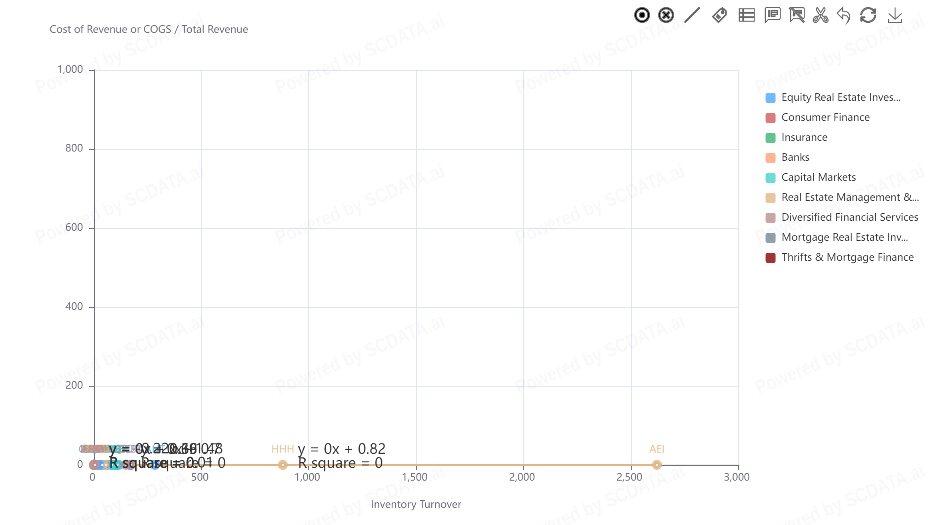Toggle Consumer Finance legend series
This screenshot has height=525, width=939.
click(825, 118)
